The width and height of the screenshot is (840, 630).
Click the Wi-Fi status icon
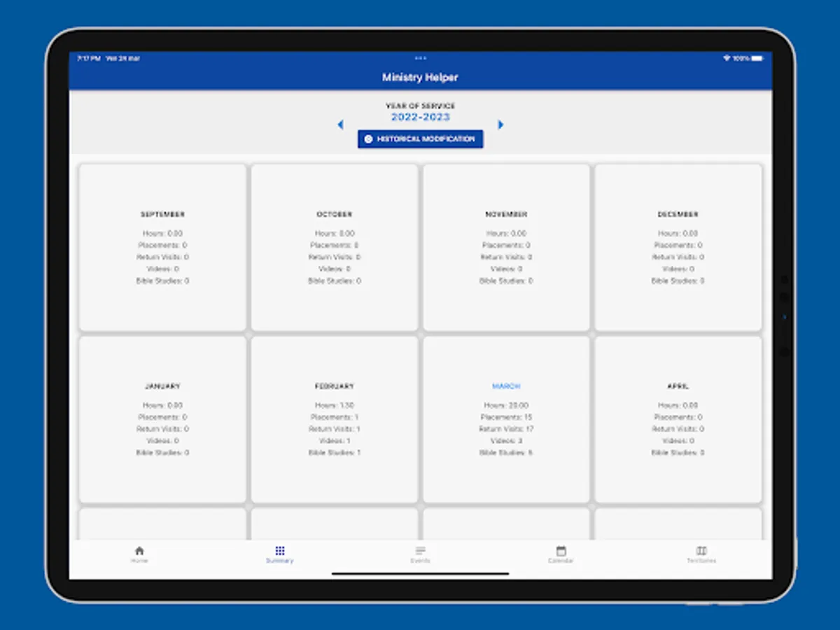727,58
